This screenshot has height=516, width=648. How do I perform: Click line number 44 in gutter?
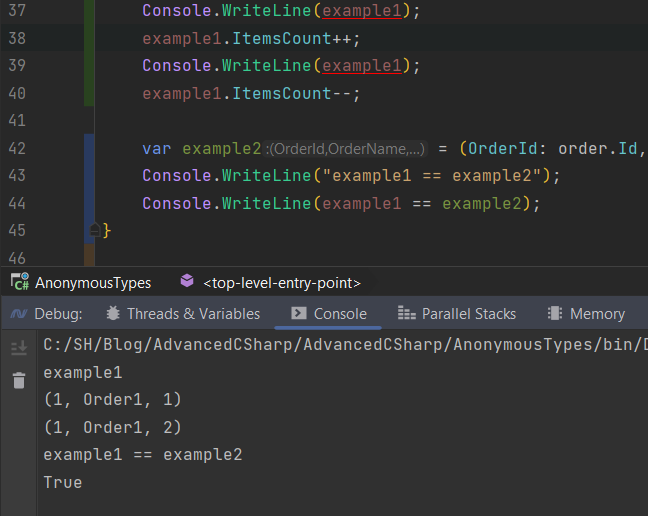pyautogui.click(x=17, y=203)
